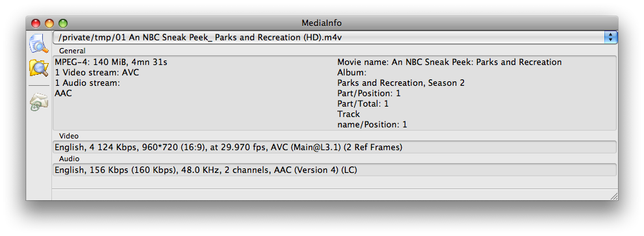Click the Video section label
This screenshot has height=236, width=644.
(x=69, y=136)
